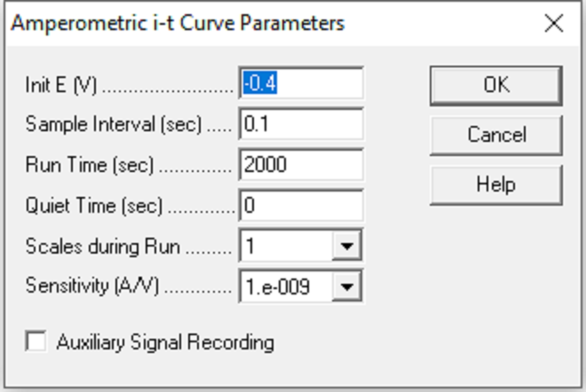This screenshot has width=586, height=392.
Task: Open Help for this dialog
Action: (x=496, y=185)
